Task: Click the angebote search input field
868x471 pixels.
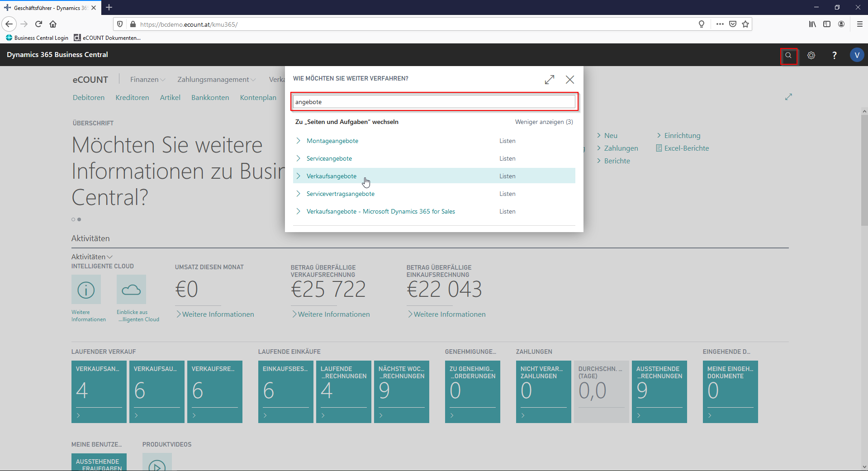Action: click(434, 102)
